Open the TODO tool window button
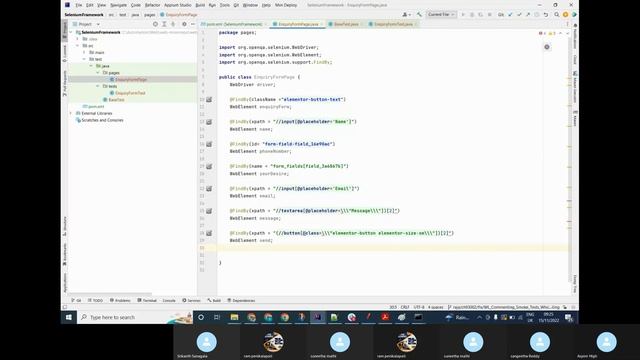 pos(95,300)
